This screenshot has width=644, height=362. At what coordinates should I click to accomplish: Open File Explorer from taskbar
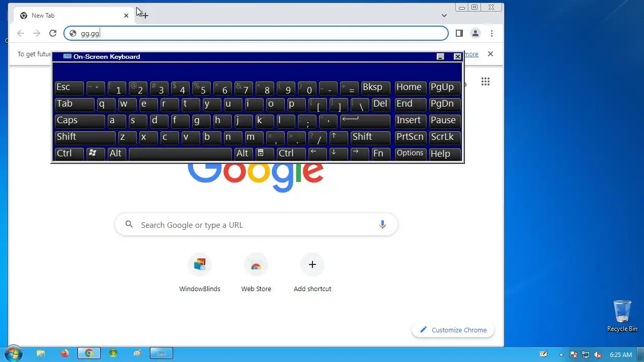click(41, 353)
